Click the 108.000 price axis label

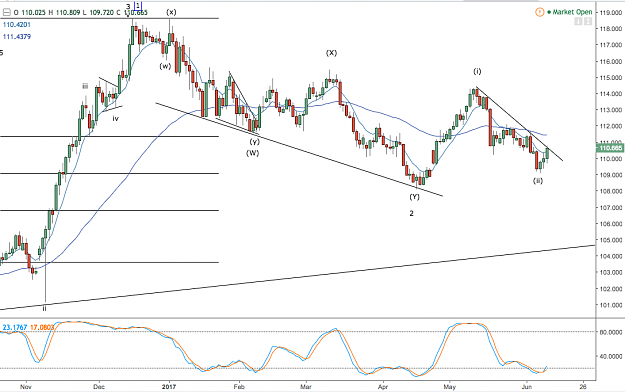pyautogui.click(x=612, y=191)
